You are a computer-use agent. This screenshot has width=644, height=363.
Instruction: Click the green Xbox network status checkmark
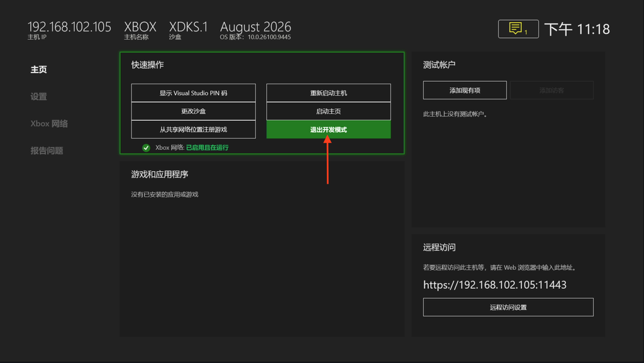(x=146, y=148)
